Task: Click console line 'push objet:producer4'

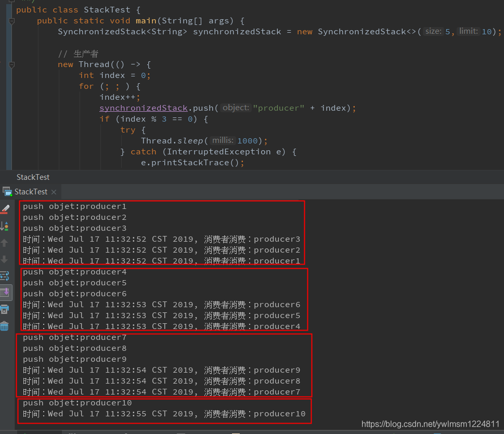Action: tap(74, 272)
